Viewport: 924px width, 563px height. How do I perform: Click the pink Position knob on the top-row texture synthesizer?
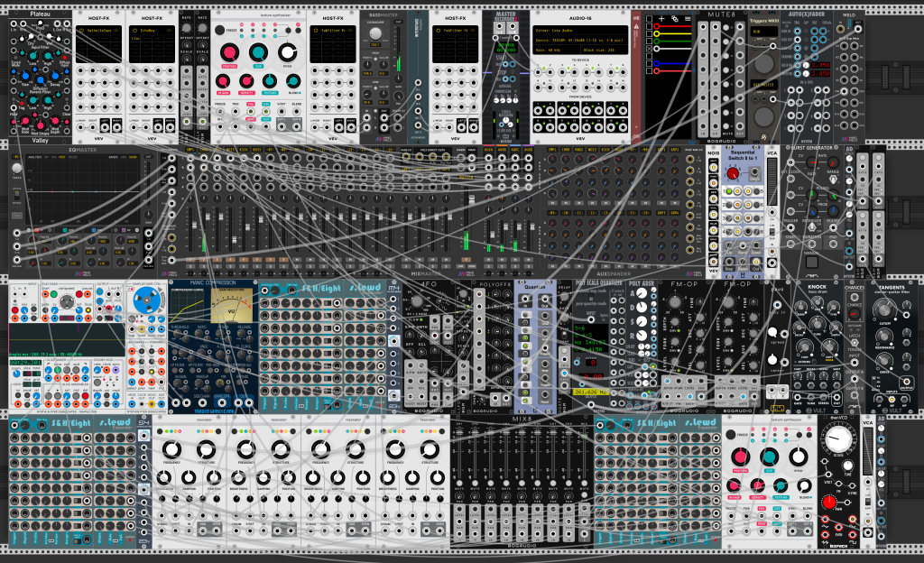(x=229, y=53)
